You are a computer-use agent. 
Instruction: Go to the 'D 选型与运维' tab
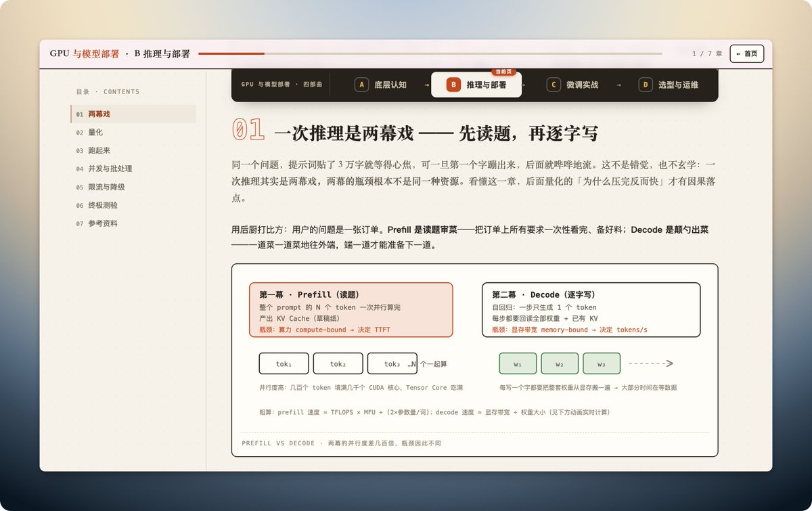(669, 85)
